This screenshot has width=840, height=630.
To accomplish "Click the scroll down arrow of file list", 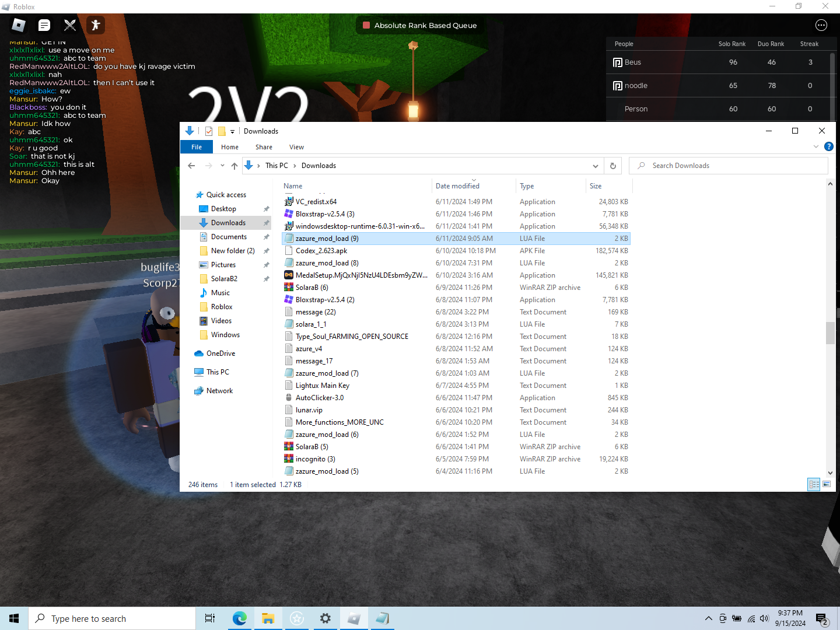I will 830,473.
